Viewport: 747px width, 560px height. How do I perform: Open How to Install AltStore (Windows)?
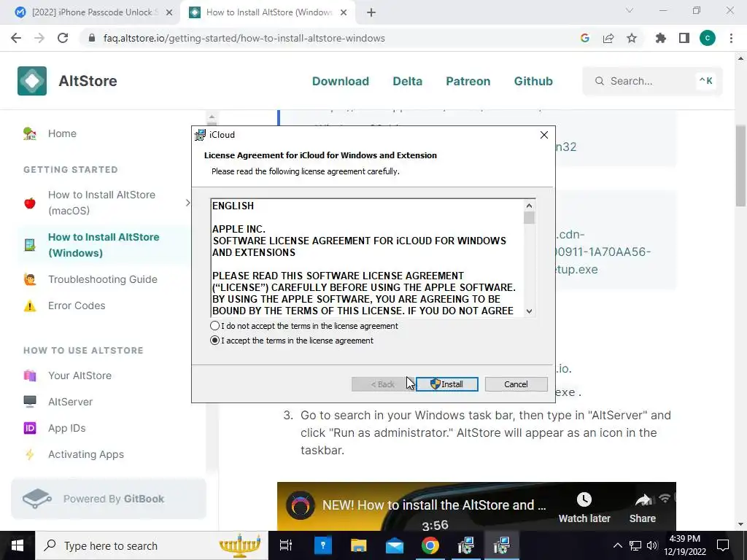pos(104,245)
